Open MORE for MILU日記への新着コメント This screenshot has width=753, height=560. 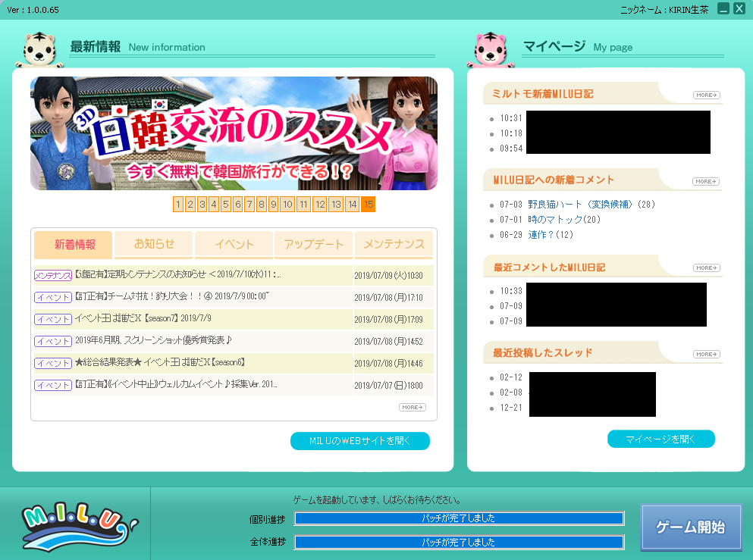pos(706,182)
